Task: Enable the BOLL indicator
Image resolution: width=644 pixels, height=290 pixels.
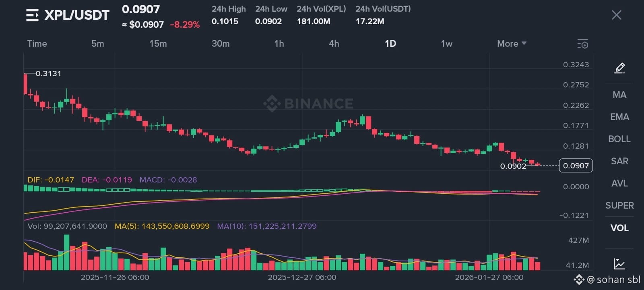Action: (619, 139)
